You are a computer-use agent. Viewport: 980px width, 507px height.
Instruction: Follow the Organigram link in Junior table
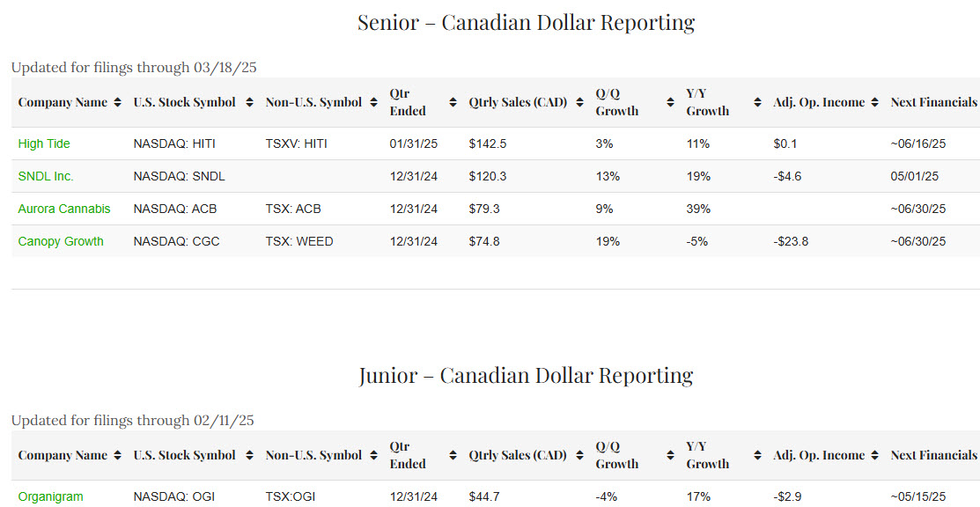(x=50, y=496)
